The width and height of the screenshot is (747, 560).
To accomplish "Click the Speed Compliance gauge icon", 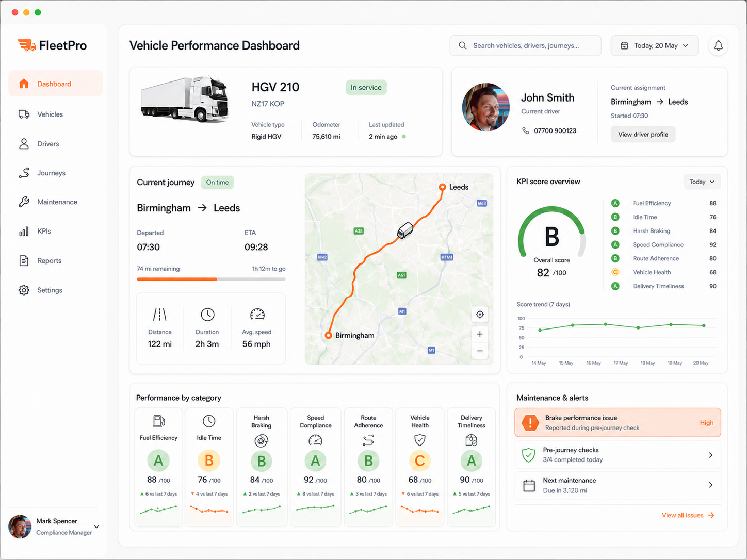I will 315,440.
